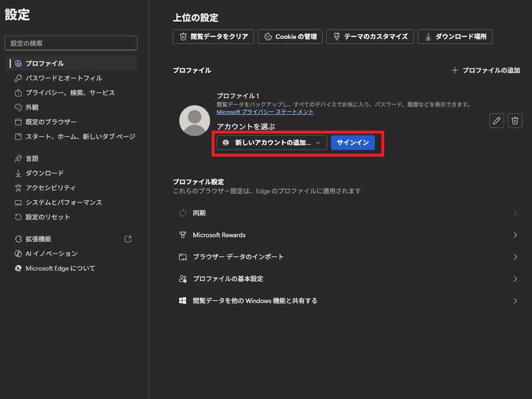Click the AI イノベーション icon
This screenshot has width=532, height=399.
[x=18, y=254]
